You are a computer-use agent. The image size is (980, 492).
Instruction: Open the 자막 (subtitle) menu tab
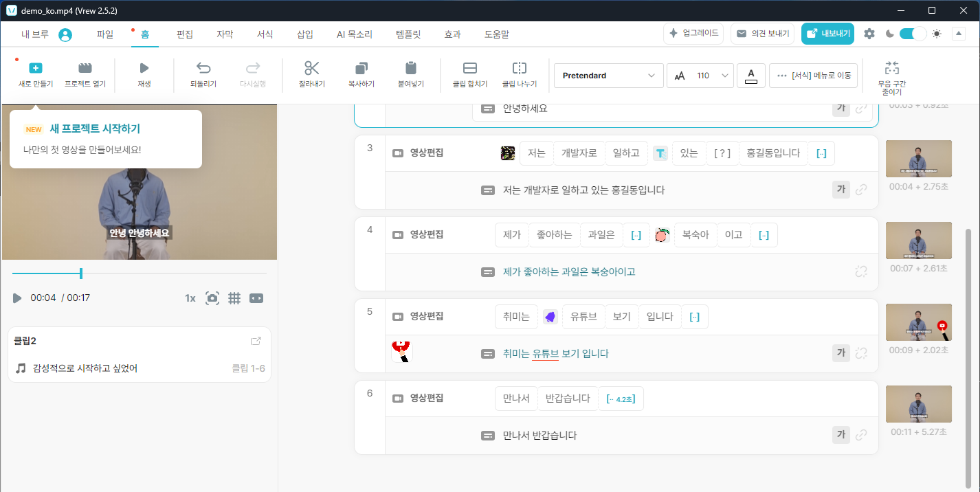pos(225,34)
